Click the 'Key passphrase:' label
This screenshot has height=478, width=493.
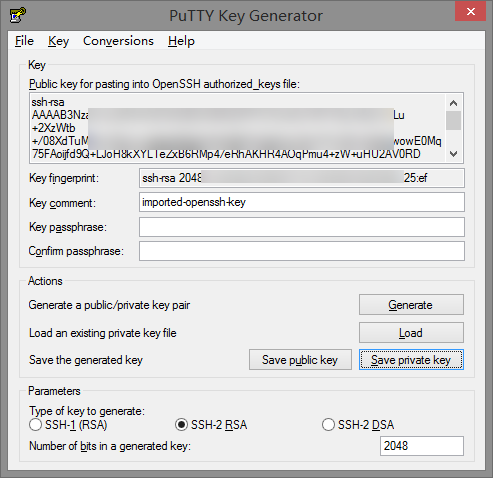(x=68, y=227)
